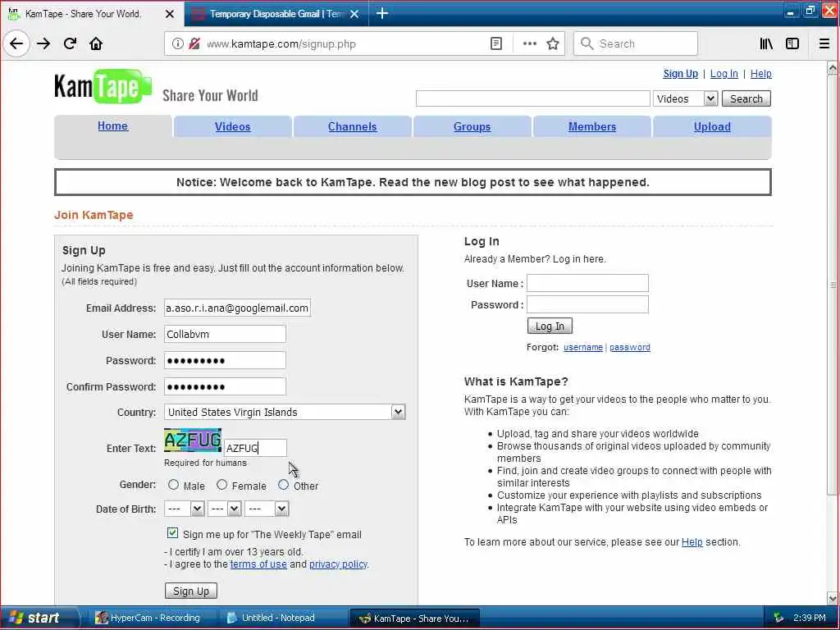Screen dimensions: 840x630
Task: Open the Members navigation tab
Action: [592, 126]
